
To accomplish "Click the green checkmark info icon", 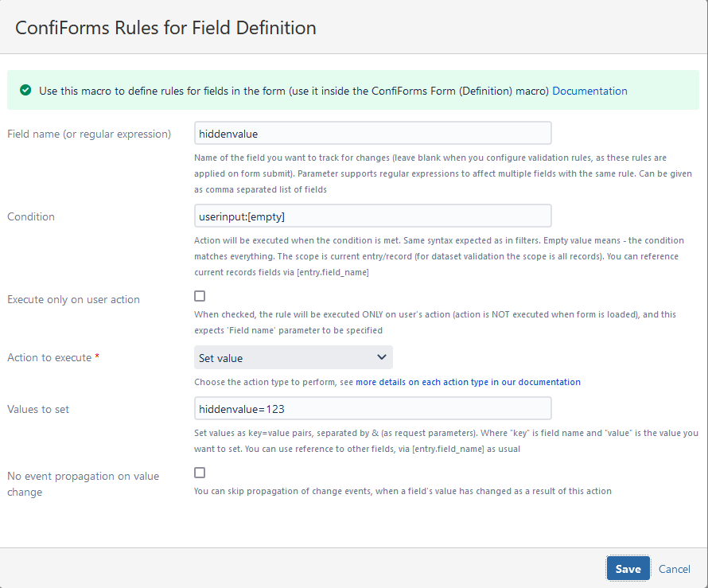I will click(25, 91).
